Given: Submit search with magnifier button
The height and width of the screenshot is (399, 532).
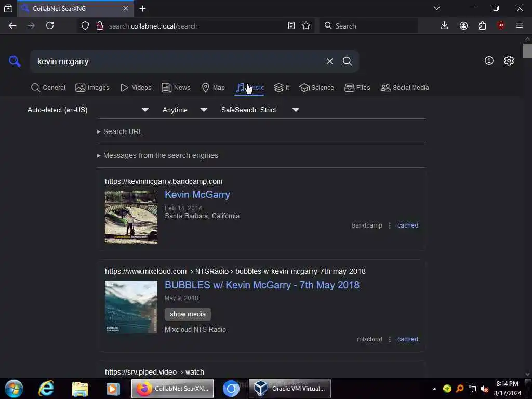Looking at the screenshot, I should (347, 61).
